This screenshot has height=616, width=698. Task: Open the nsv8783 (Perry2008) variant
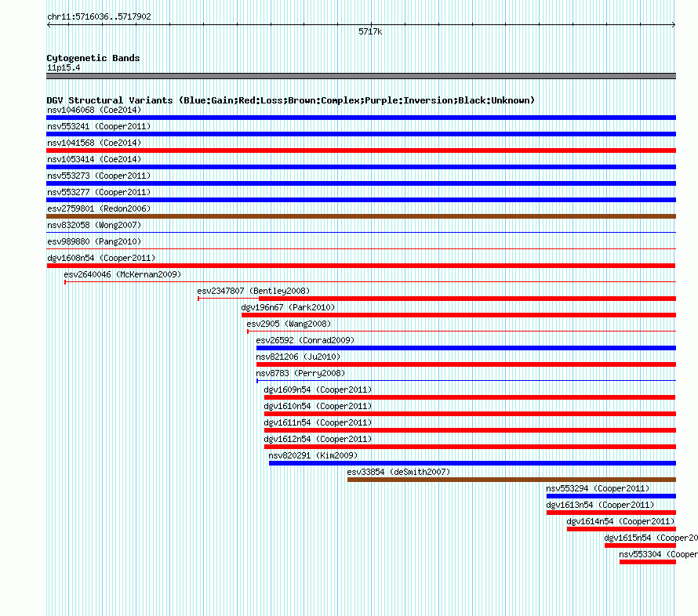click(300, 373)
